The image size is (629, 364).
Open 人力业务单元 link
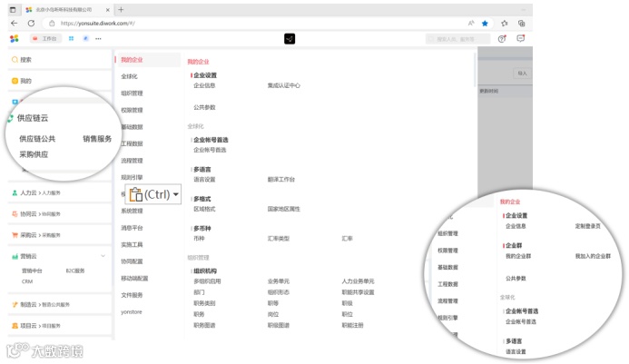point(358,281)
